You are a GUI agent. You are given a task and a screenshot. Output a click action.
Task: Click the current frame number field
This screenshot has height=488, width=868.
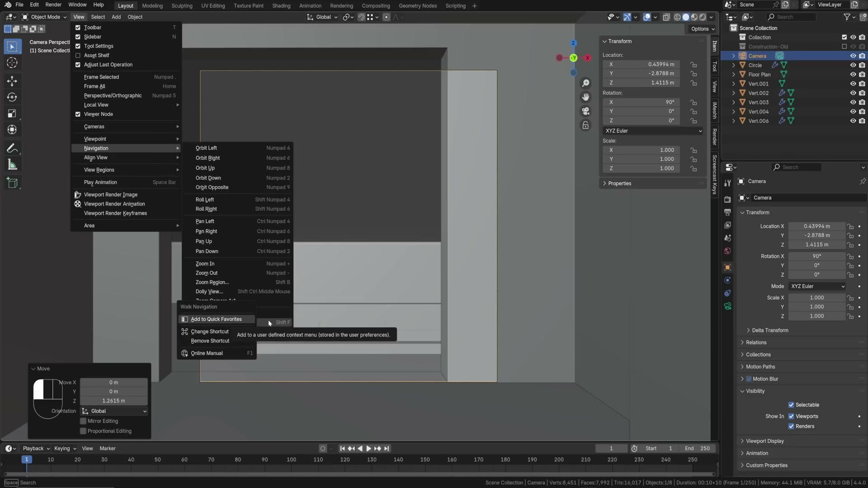pos(611,449)
